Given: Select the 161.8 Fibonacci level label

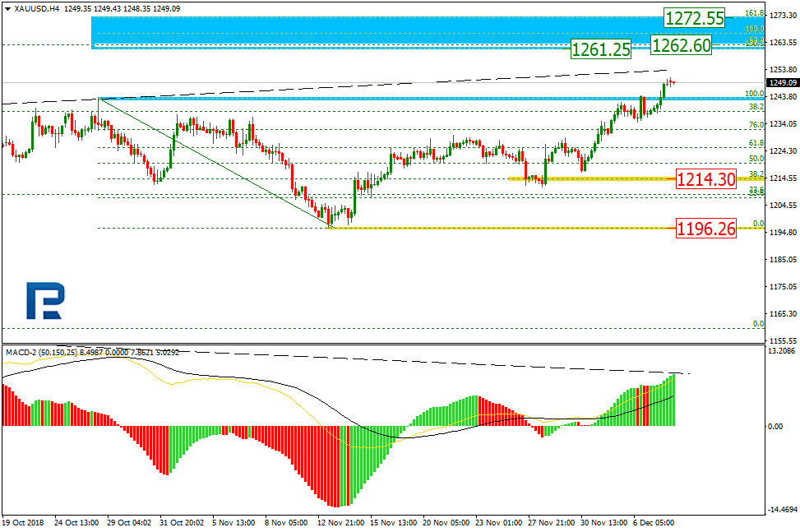Looking at the screenshot, I should click(x=755, y=13).
